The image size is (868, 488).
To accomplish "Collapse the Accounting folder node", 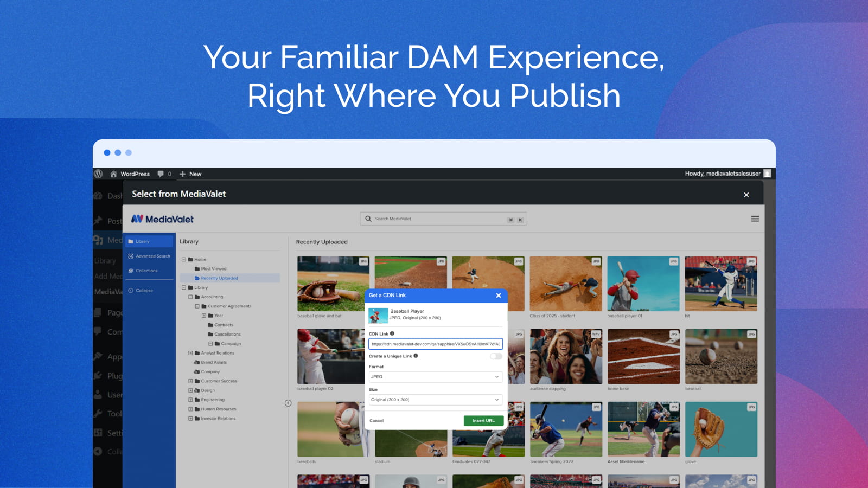I will 190,297.
